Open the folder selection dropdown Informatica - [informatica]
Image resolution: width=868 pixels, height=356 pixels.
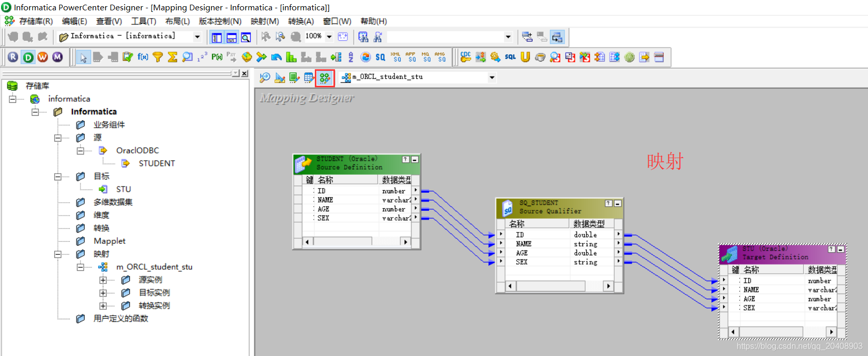pyautogui.click(x=197, y=37)
